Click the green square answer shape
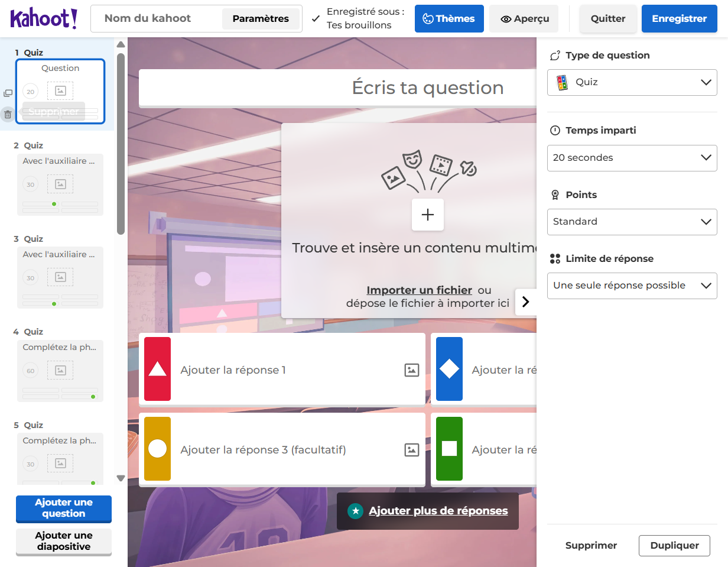Viewport: 728px width, 567px height. 449,449
